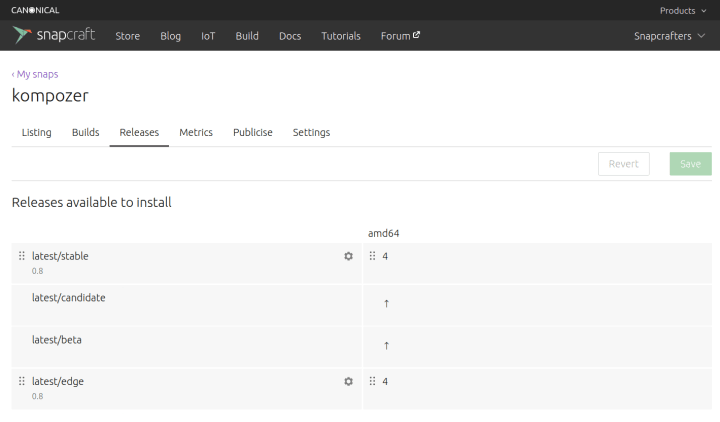
Task: Grab the drag handle beside latest/stable
Action: (22, 256)
